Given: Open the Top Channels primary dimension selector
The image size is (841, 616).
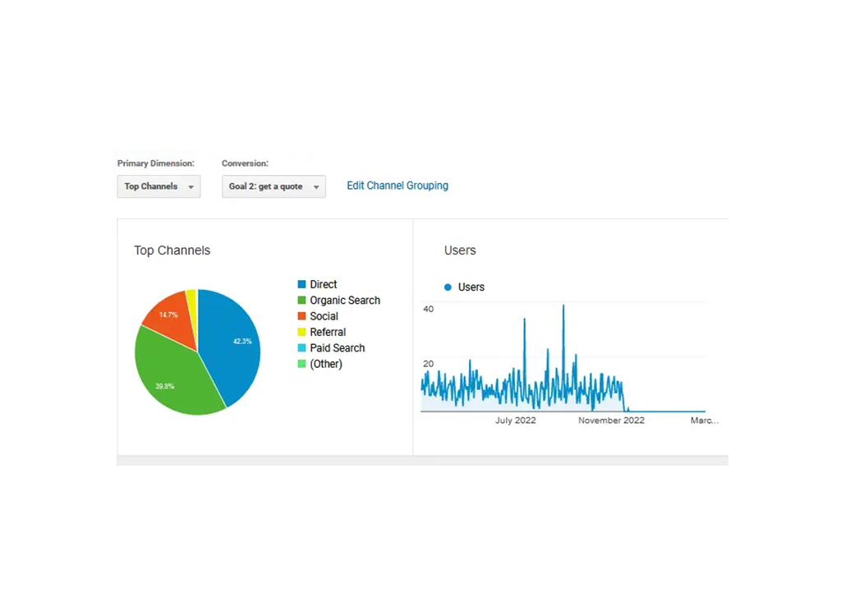Looking at the screenshot, I should (x=159, y=186).
